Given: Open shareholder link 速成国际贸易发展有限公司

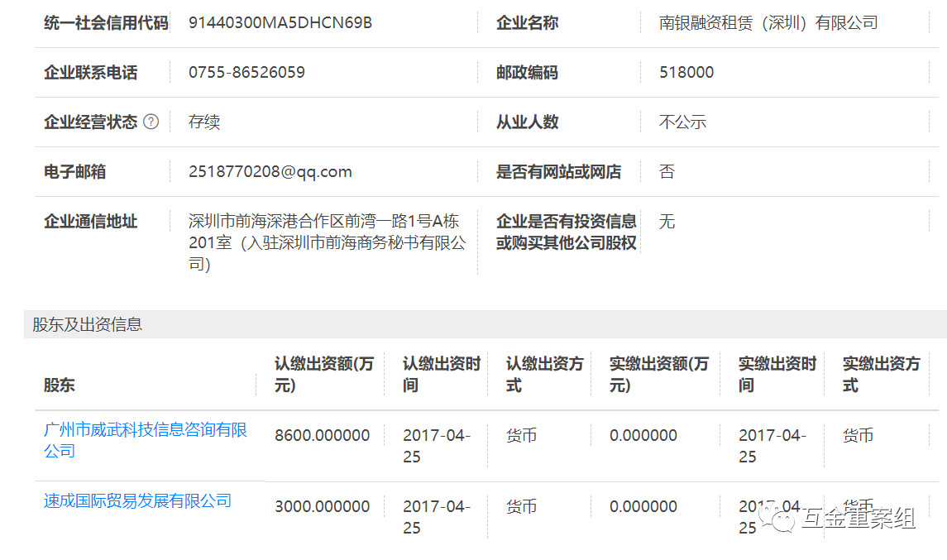Looking at the screenshot, I should click(x=137, y=500).
